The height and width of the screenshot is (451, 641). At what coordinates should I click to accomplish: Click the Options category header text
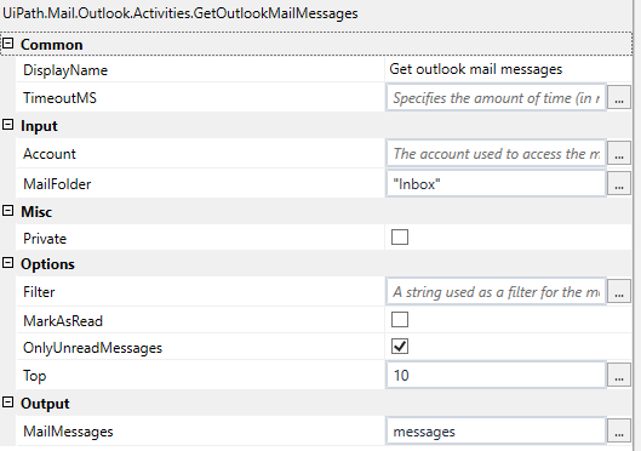(x=47, y=264)
